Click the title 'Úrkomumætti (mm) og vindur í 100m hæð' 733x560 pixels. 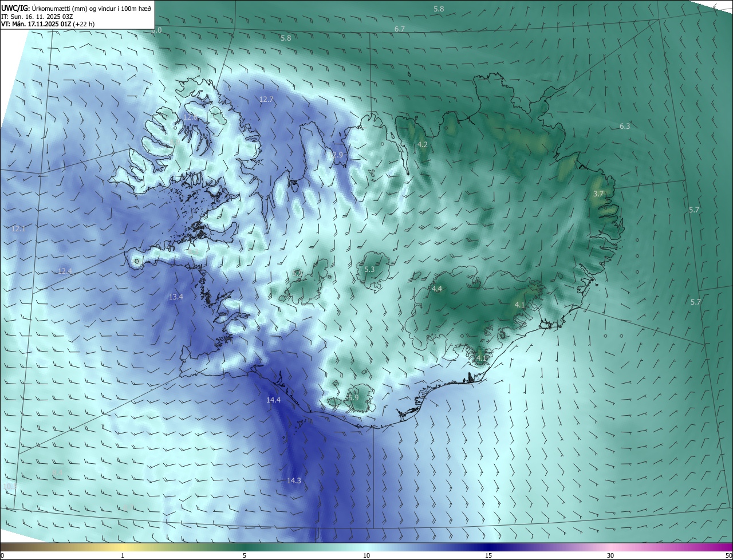click(x=92, y=8)
